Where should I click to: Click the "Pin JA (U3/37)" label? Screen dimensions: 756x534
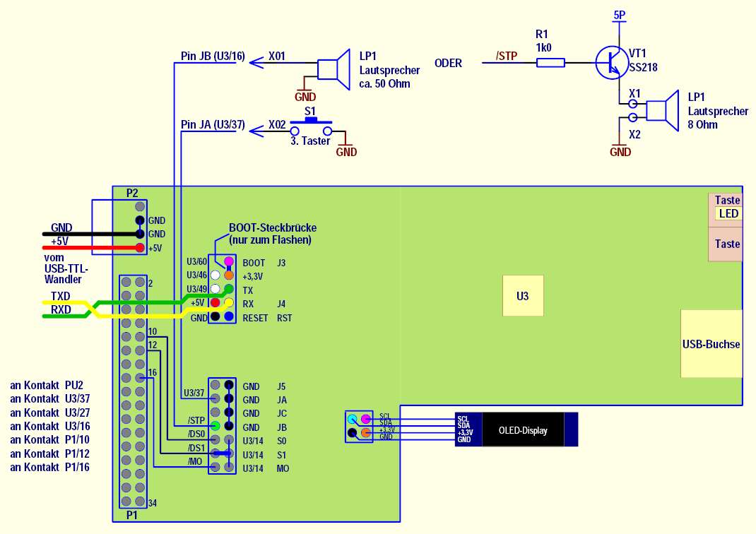click(x=213, y=124)
